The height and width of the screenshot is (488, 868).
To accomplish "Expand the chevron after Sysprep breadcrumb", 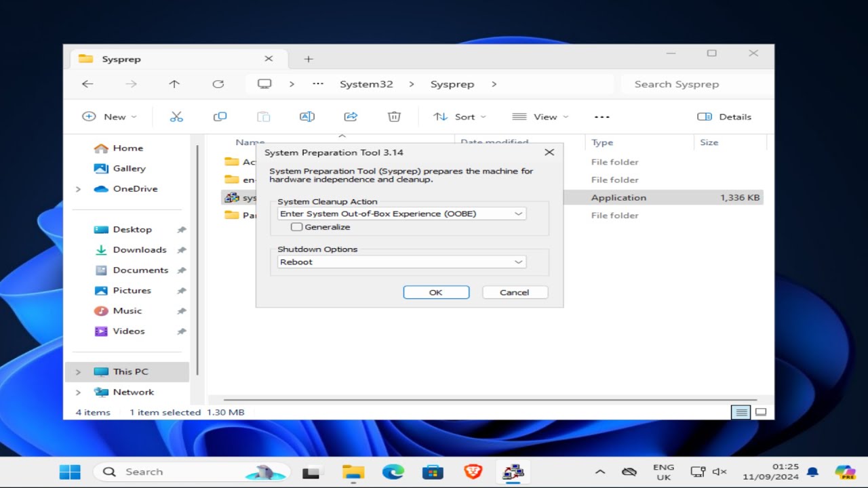I will 494,84.
